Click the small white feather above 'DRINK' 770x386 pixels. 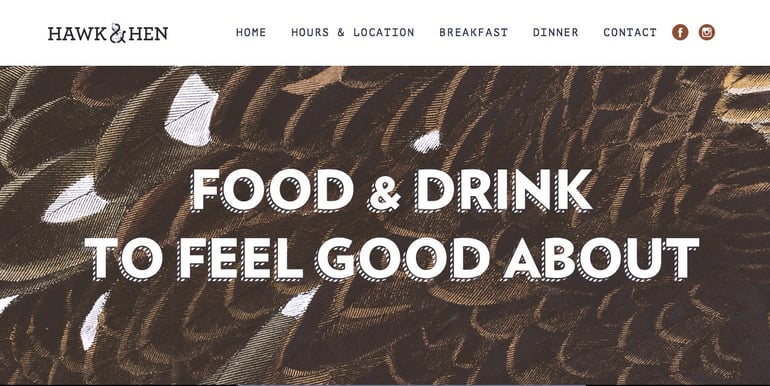tap(427, 141)
